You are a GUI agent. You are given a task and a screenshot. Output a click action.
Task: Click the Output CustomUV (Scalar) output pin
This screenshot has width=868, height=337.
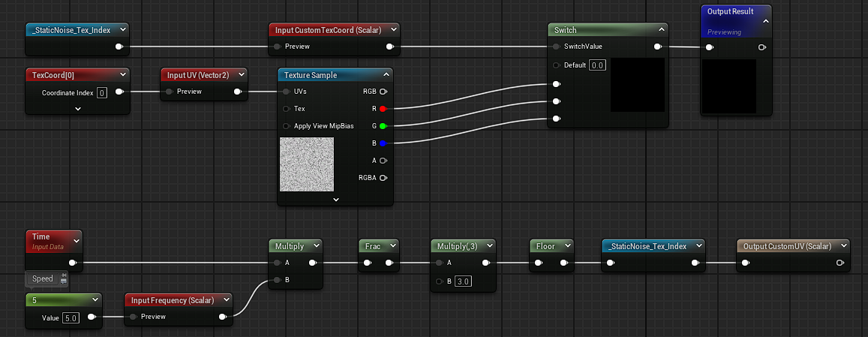[x=839, y=263]
